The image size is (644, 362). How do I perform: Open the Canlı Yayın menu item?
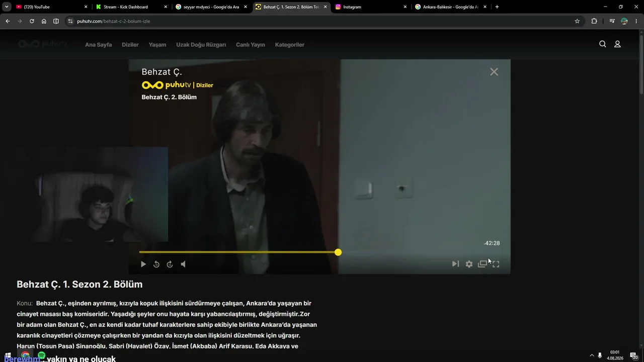[x=251, y=45]
